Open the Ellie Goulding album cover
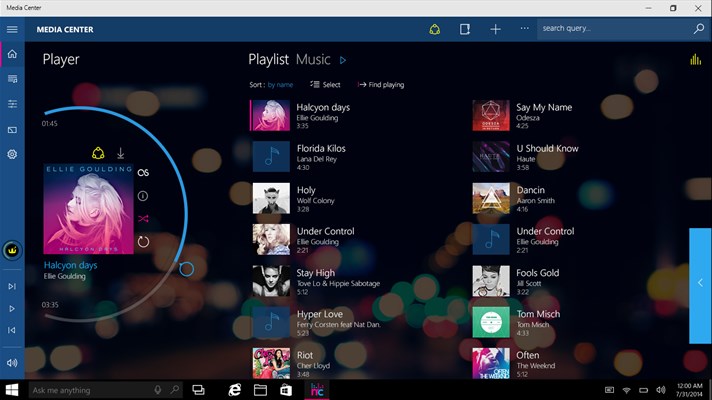The height and width of the screenshot is (400, 712). click(x=89, y=209)
